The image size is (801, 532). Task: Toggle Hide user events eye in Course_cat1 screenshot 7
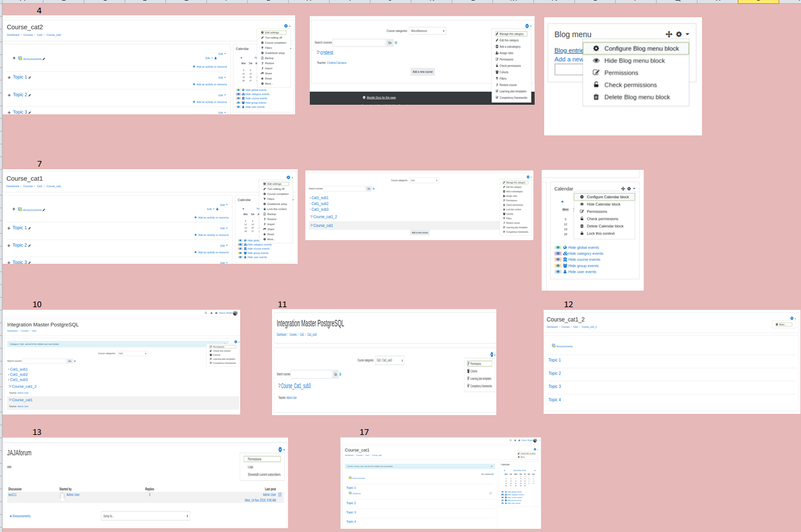tap(240, 257)
